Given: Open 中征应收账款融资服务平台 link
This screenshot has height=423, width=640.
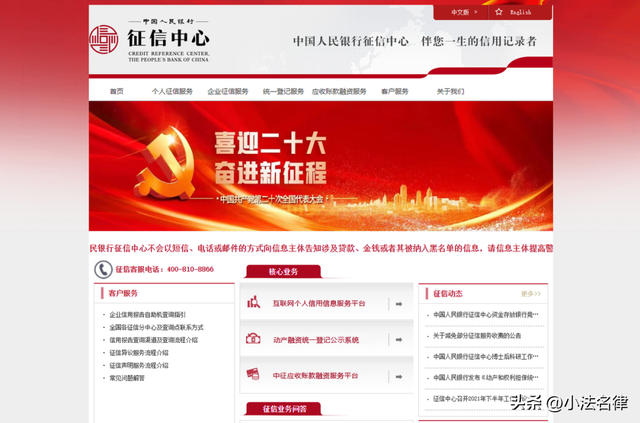Looking at the screenshot, I should click(316, 376).
